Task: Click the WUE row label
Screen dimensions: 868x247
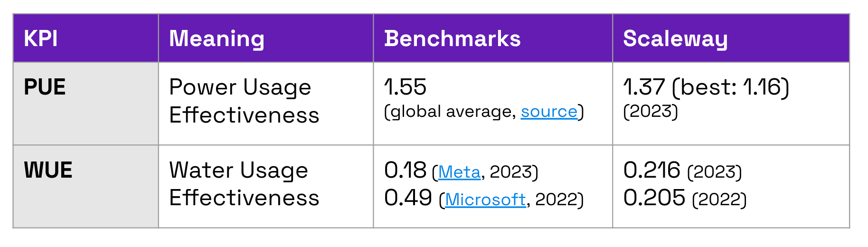Action: 48,171
